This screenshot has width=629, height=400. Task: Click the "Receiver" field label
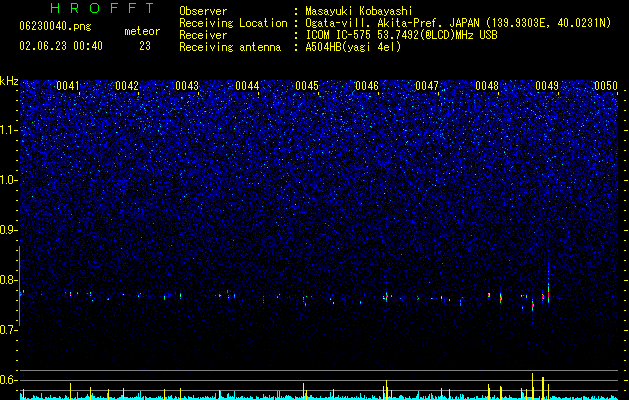coord(203,35)
